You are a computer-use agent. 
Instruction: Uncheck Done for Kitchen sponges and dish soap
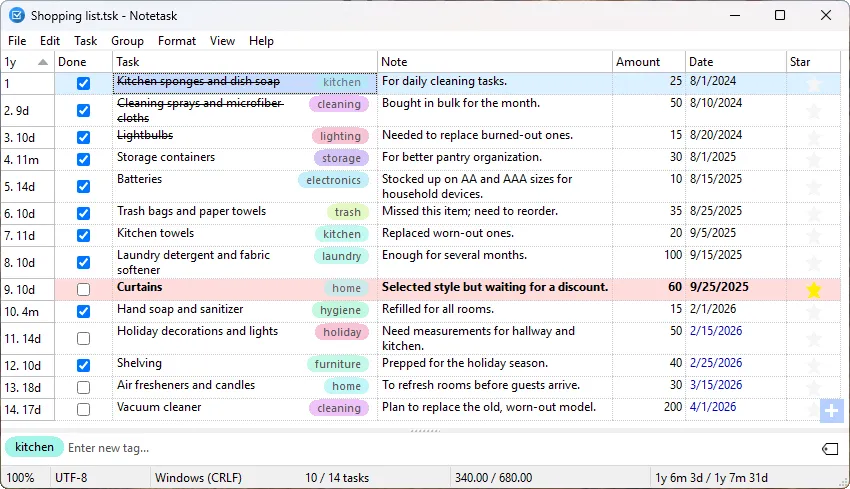click(83, 83)
